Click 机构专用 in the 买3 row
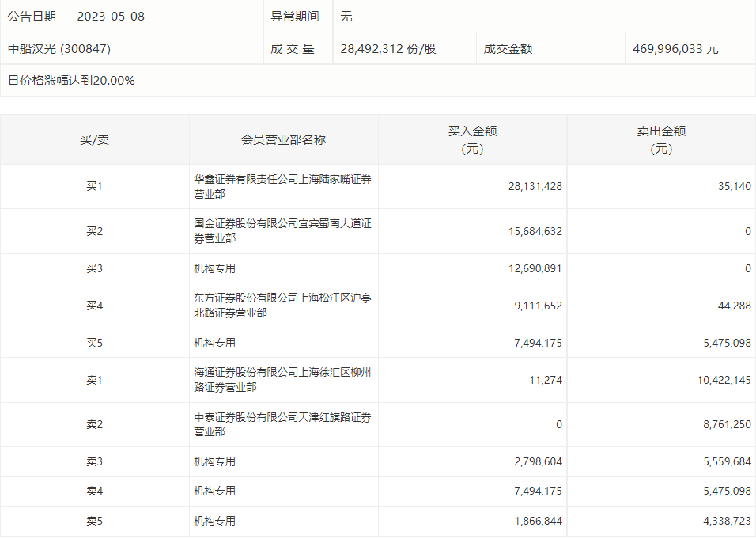 pyautogui.click(x=214, y=268)
